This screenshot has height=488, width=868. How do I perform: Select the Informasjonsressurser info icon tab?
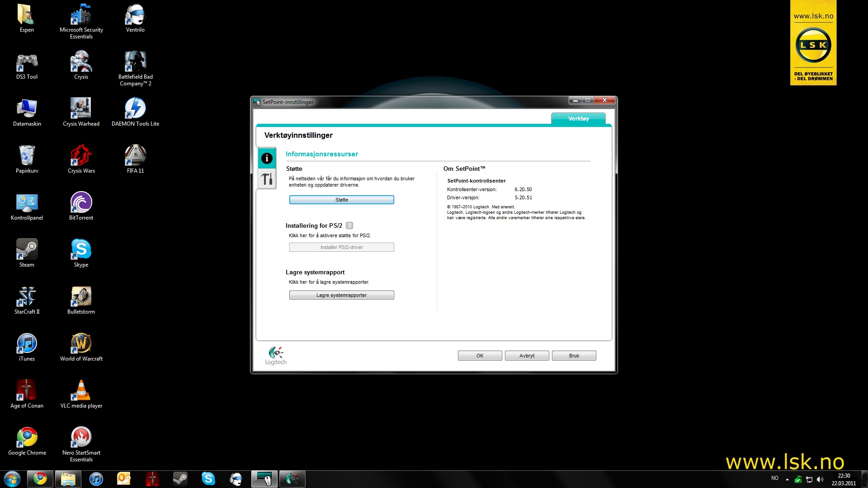click(x=267, y=158)
